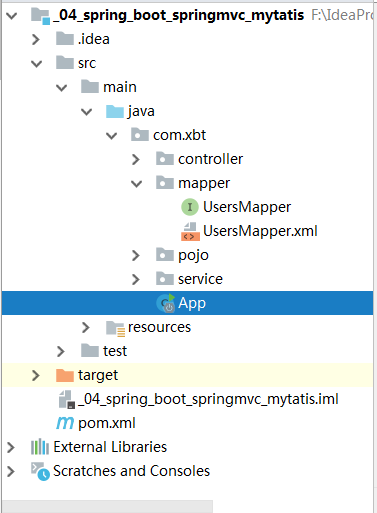Screen dimensions: 377x513
Task: Select the main folder label
Action: (120, 87)
